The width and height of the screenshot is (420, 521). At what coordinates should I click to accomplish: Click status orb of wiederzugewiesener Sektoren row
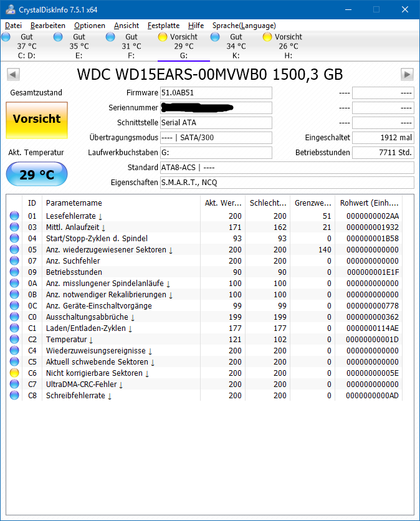14,249
